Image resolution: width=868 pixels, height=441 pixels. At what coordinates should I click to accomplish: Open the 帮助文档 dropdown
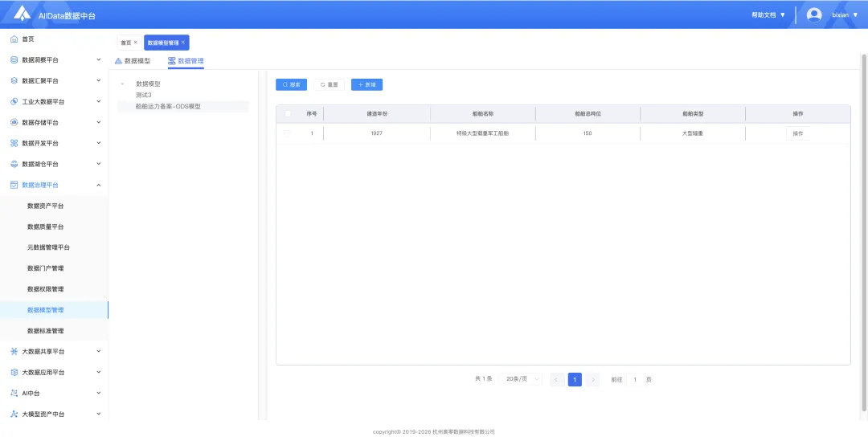point(768,15)
